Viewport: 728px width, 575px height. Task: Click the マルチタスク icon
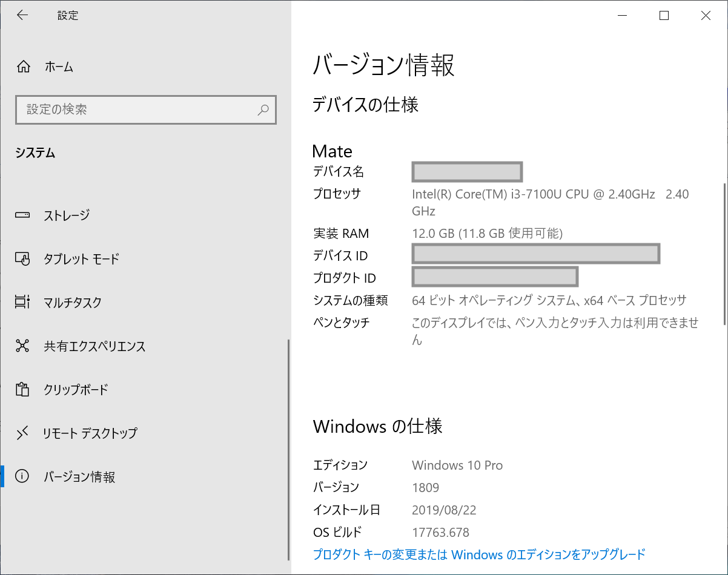click(x=22, y=302)
